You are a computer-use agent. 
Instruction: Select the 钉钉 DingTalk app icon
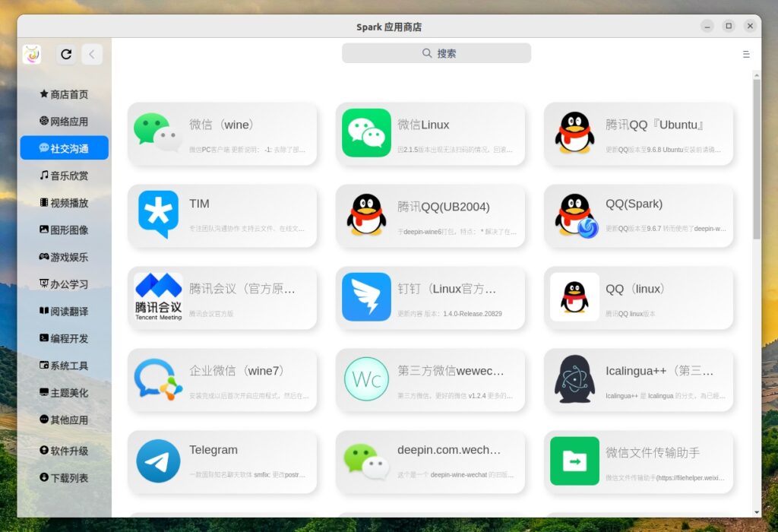click(366, 297)
